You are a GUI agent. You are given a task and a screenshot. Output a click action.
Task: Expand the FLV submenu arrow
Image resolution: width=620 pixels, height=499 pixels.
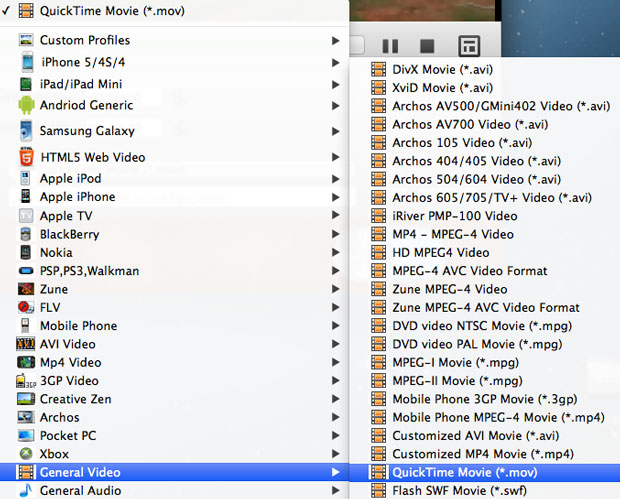(x=336, y=307)
